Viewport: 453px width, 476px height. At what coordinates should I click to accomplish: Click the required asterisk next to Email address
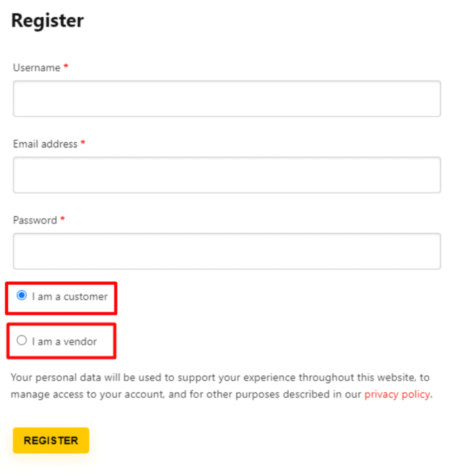coord(83,144)
